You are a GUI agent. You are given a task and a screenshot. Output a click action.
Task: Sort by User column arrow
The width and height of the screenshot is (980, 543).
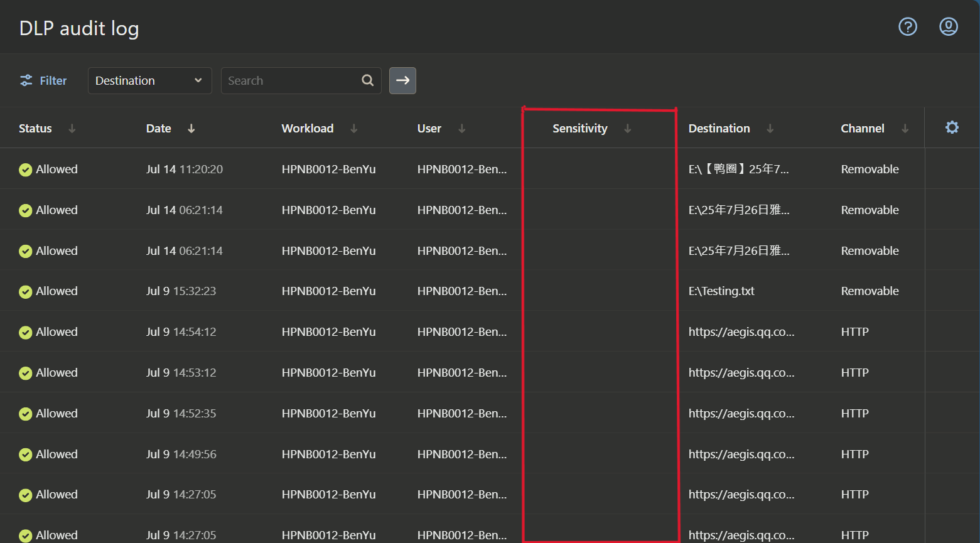[462, 129]
